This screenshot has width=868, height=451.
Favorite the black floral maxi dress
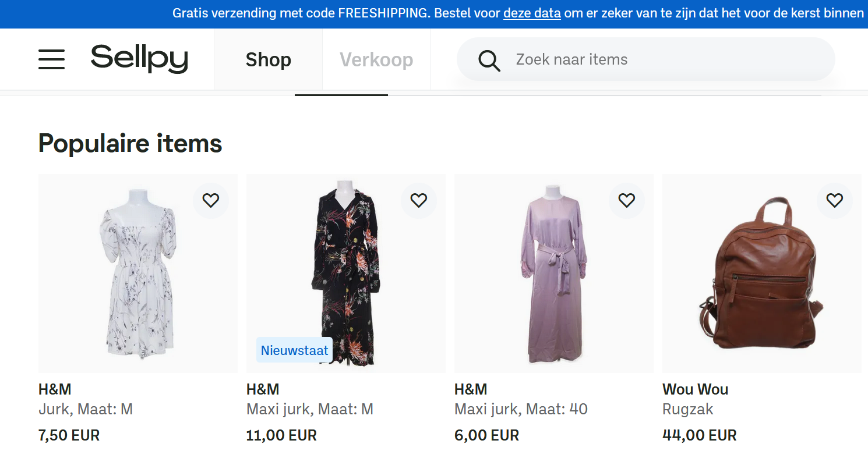pos(419,201)
